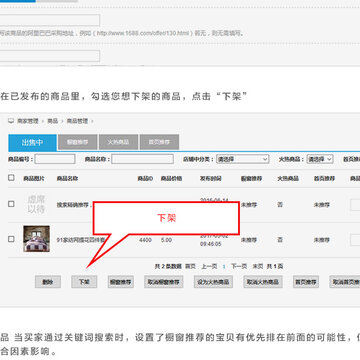
Task: Switch to the 橱窗推荐 tab
Action: [77, 142]
